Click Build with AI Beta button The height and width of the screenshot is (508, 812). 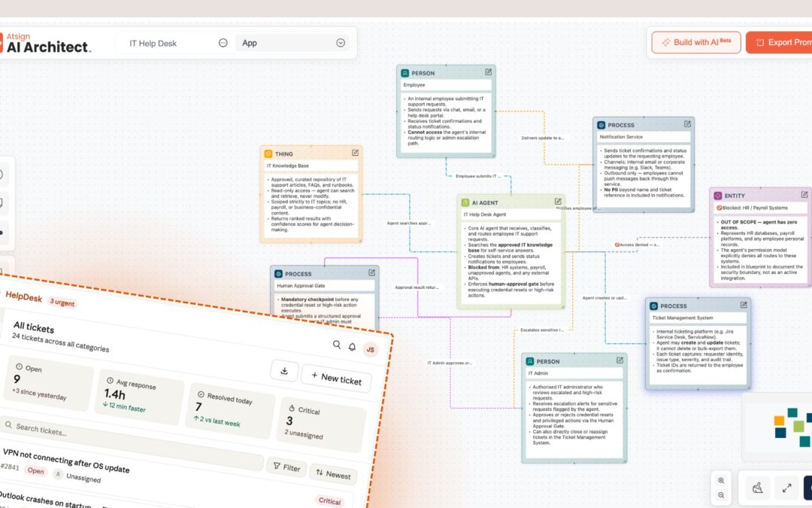[696, 42]
